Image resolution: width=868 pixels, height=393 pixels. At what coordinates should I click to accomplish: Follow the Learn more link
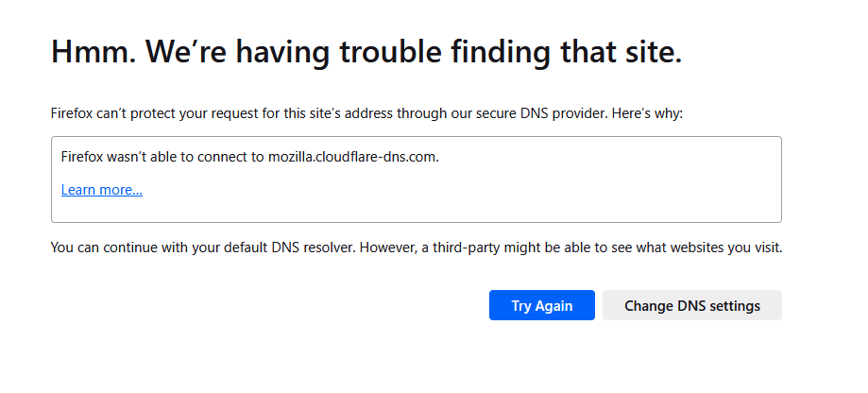tap(101, 190)
